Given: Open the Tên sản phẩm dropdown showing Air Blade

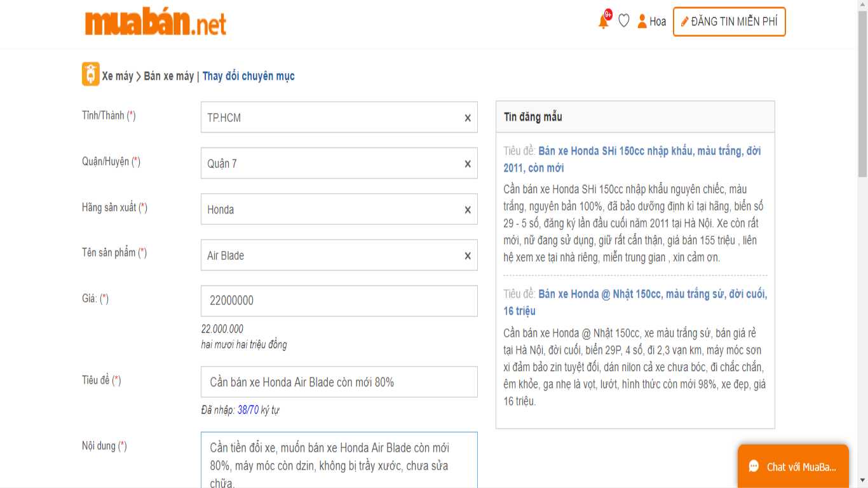Looking at the screenshot, I should [x=339, y=255].
